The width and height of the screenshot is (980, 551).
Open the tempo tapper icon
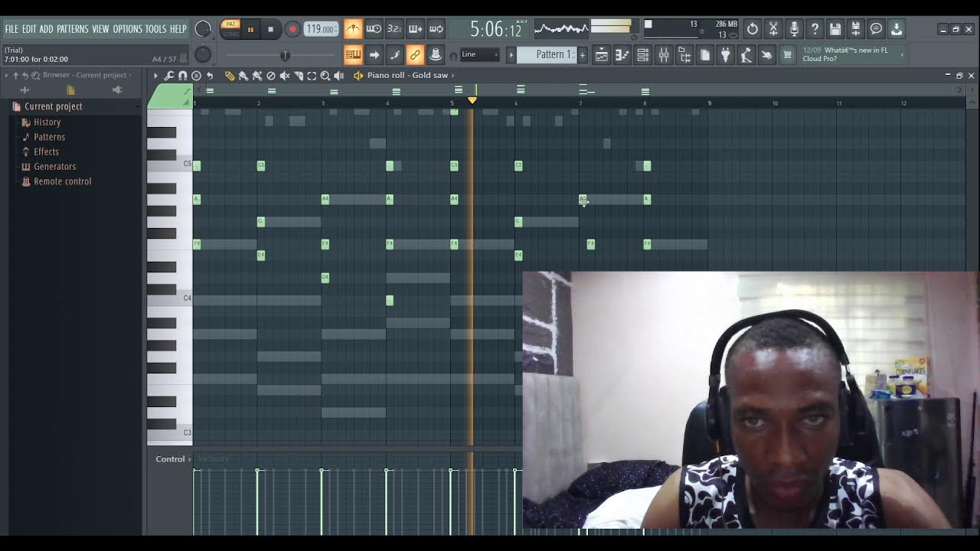click(x=746, y=54)
